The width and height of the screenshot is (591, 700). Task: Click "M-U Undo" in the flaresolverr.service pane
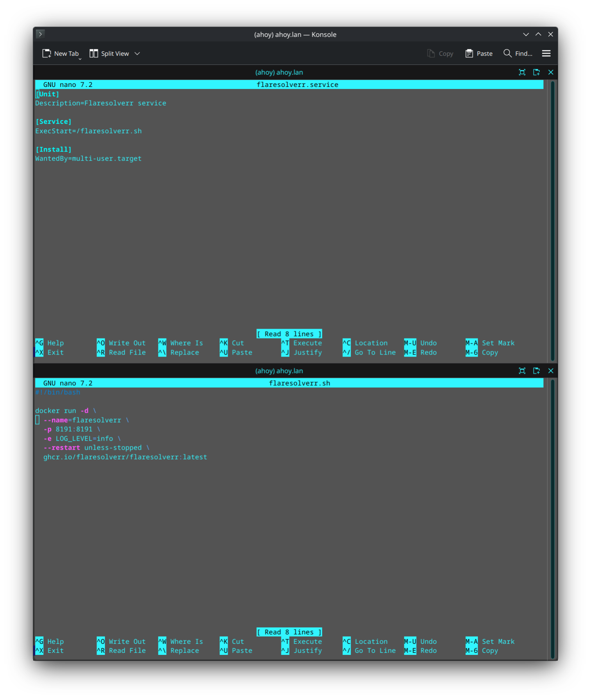click(420, 343)
